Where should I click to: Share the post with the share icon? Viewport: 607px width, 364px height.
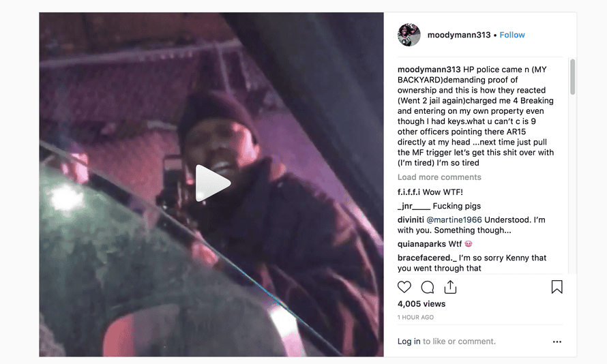pos(450,287)
